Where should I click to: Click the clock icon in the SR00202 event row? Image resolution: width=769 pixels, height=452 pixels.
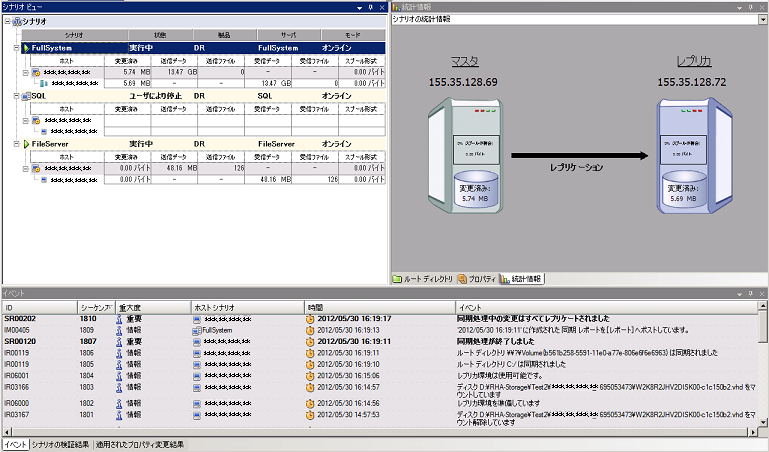pos(311,318)
